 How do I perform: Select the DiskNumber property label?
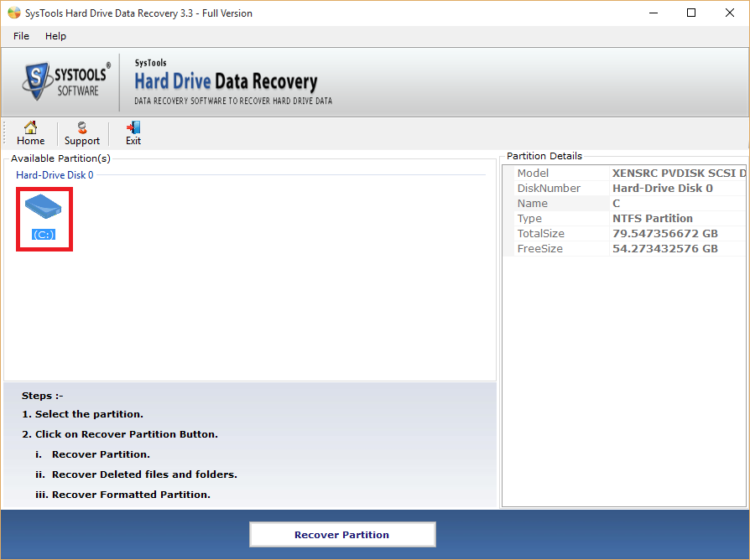[x=549, y=189]
